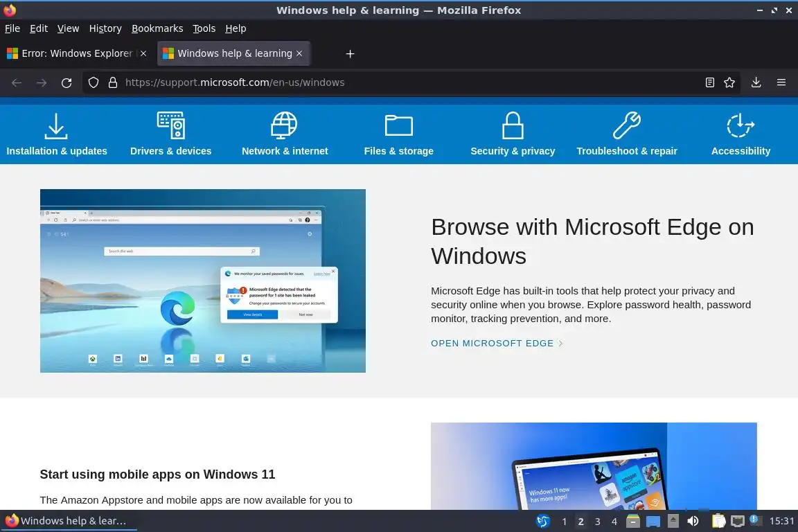The width and height of the screenshot is (798, 532).
Task: Select the Security & privacy lock icon
Action: point(513,125)
